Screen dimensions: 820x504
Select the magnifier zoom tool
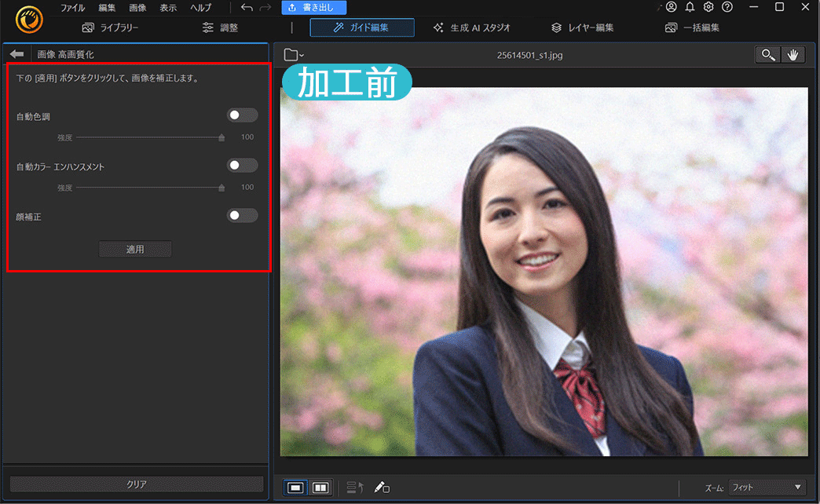[767, 54]
